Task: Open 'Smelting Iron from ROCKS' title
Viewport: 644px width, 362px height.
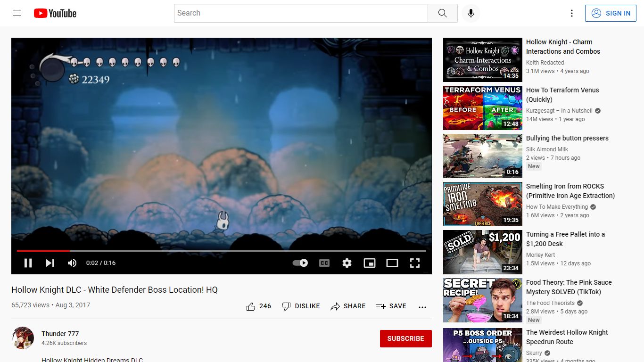Action: click(x=570, y=191)
